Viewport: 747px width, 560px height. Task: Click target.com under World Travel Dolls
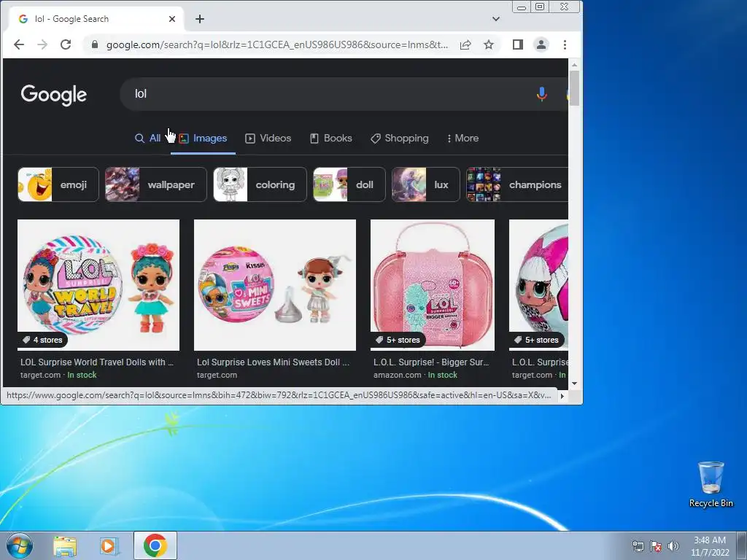tap(41, 376)
